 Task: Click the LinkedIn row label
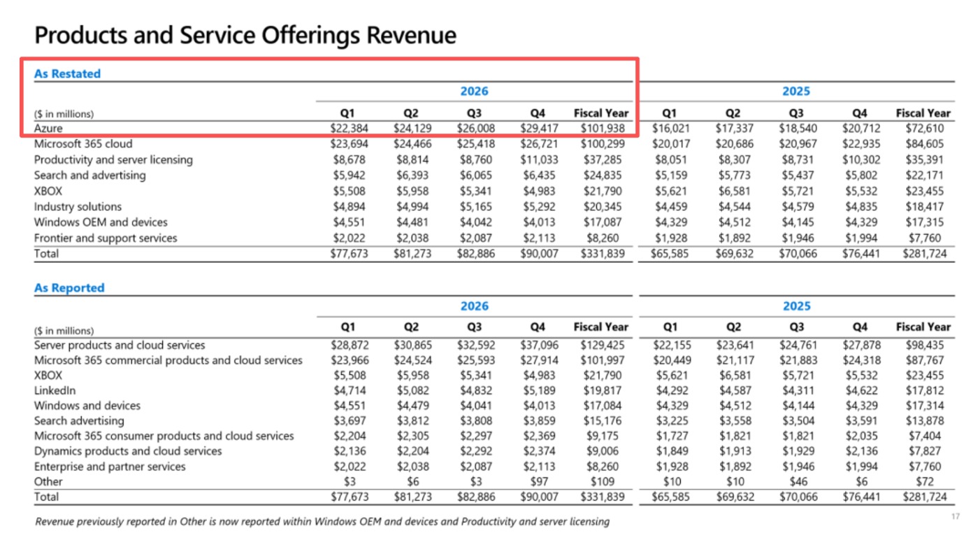(x=55, y=391)
